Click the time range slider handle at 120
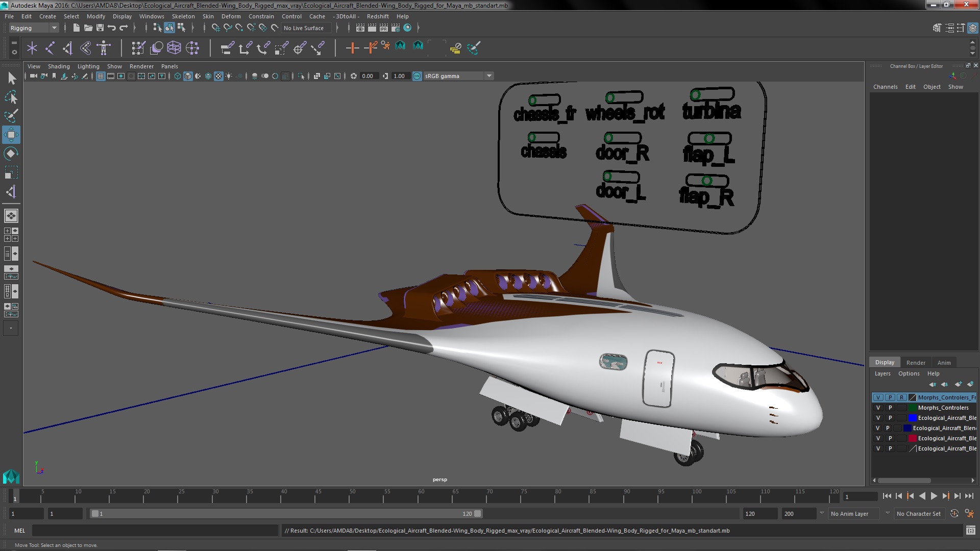The image size is (980, 551). coord(477,514)
